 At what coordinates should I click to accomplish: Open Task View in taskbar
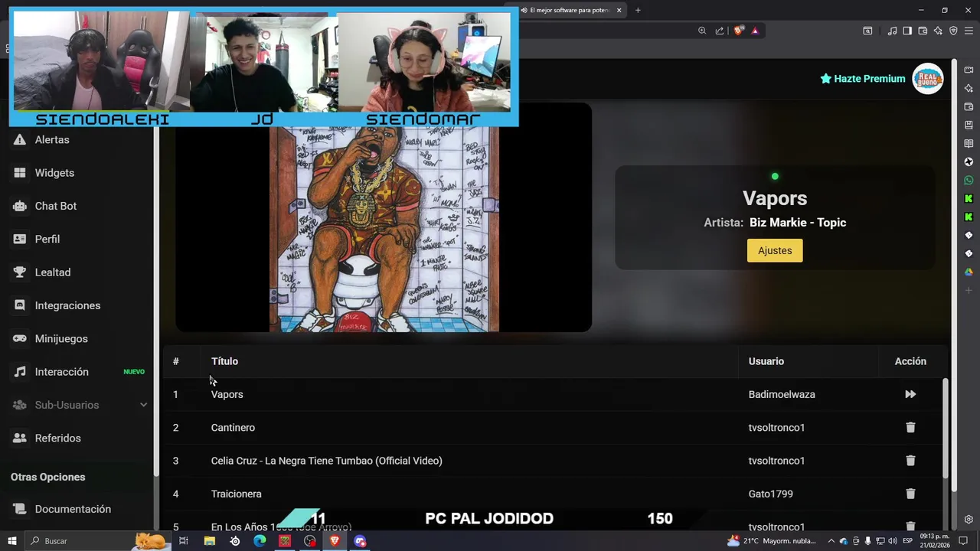[x=184, y=541]
